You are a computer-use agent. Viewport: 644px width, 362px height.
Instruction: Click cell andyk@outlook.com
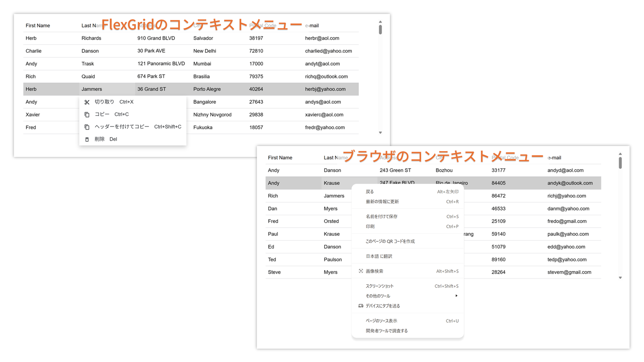(x=570, y=183)
